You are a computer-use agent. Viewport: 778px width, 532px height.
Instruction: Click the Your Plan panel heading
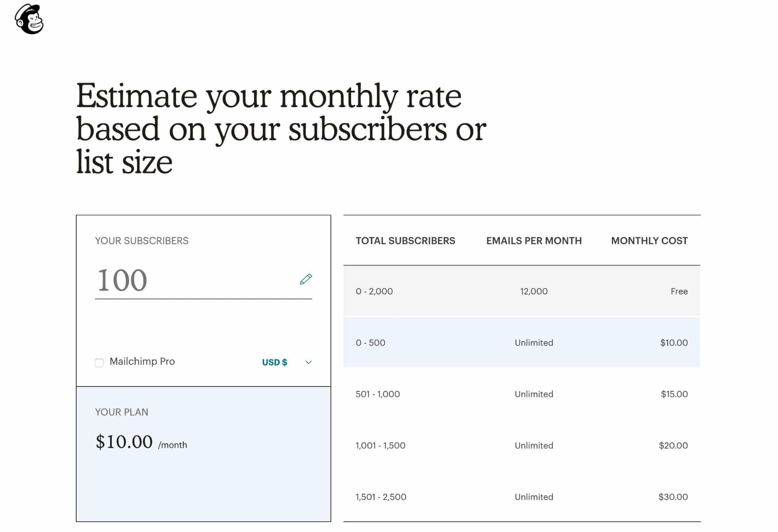tap(121, 412)
